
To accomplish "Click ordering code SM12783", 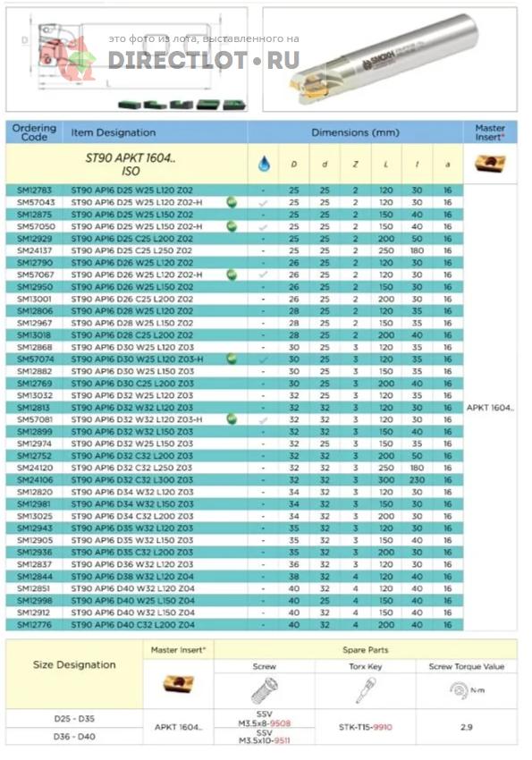I will pyautogui.click(x=34, y=190).
